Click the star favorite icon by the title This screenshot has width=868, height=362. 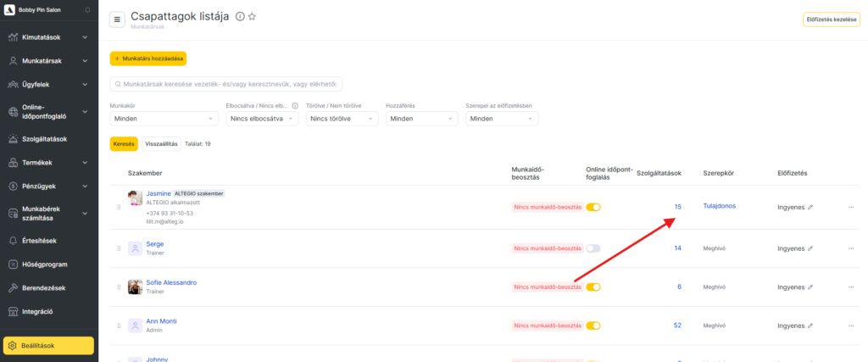(x=252, y=17)
